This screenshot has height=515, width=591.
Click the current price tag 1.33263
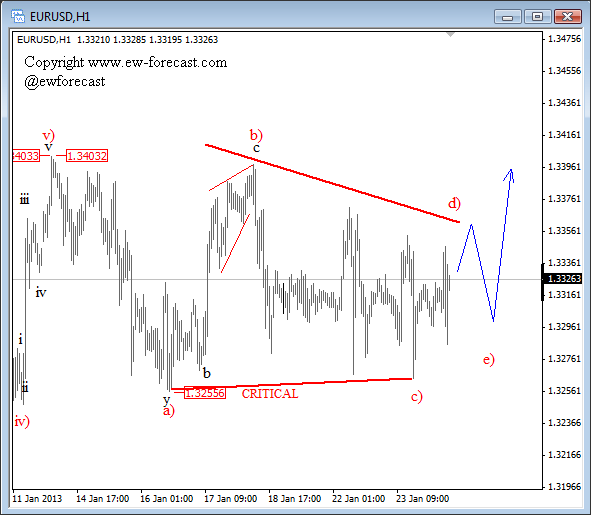click(563, 279)
